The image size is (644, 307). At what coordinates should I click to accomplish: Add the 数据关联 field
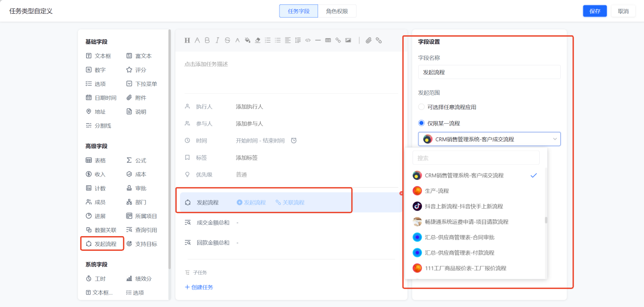(101, 230)
